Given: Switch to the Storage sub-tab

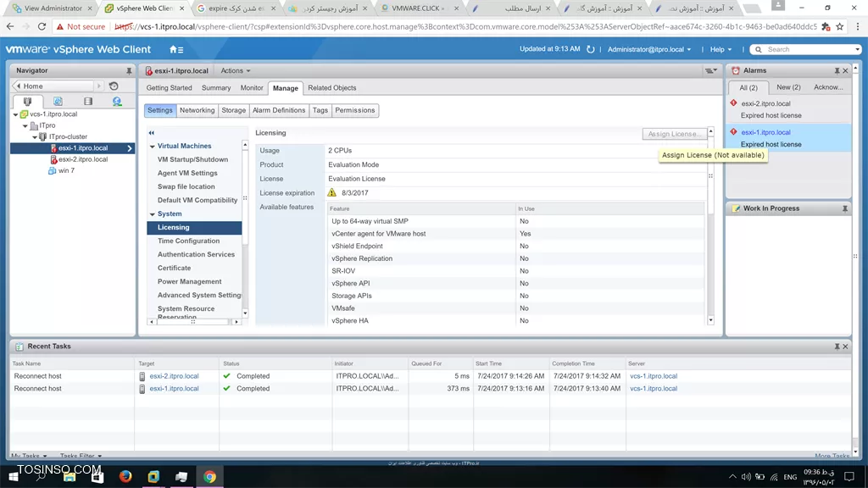Looking at the screenshot, I should (x=234, y=110).
